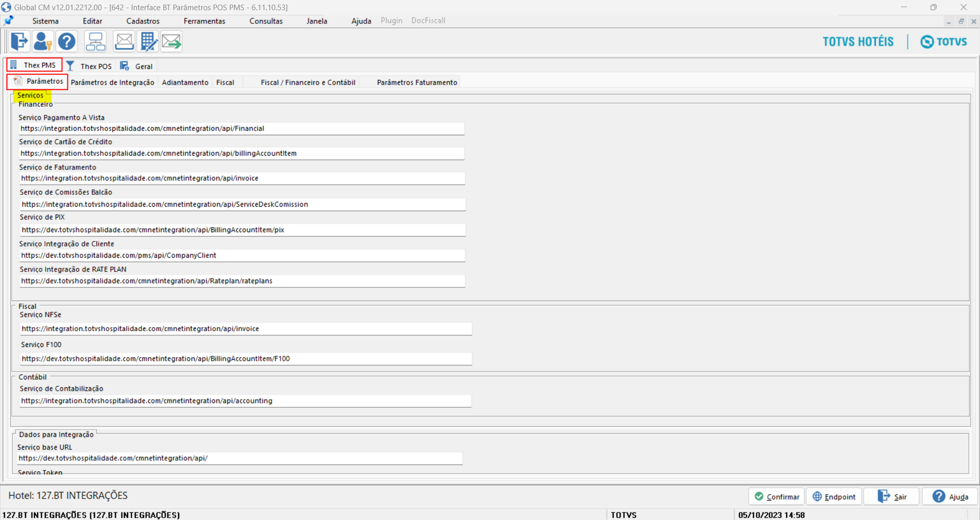This screenshot has height=520, width=980.
Task: Focus the Serviço de Cartão de Crédito field
Action: coord(241,153)
